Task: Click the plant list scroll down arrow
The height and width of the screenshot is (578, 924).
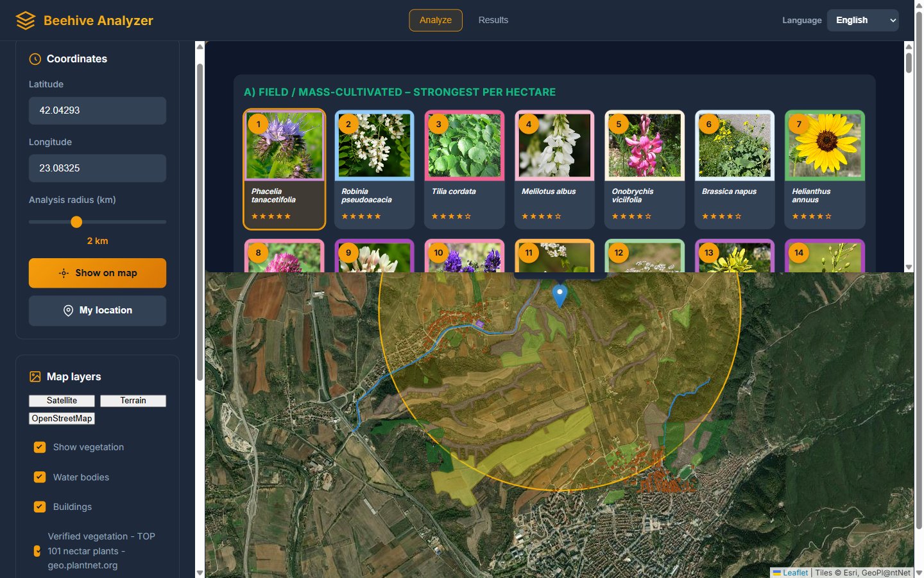Action: 909,267
